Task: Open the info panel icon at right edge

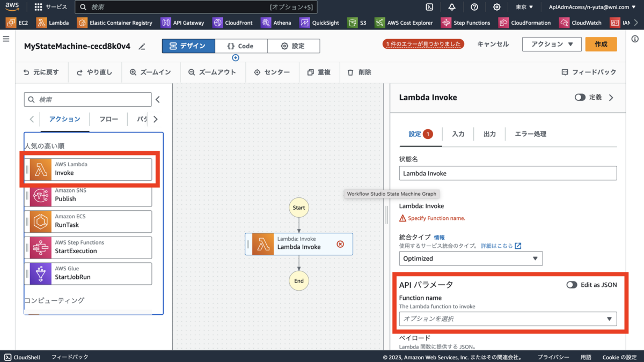Action: [635, 39]
